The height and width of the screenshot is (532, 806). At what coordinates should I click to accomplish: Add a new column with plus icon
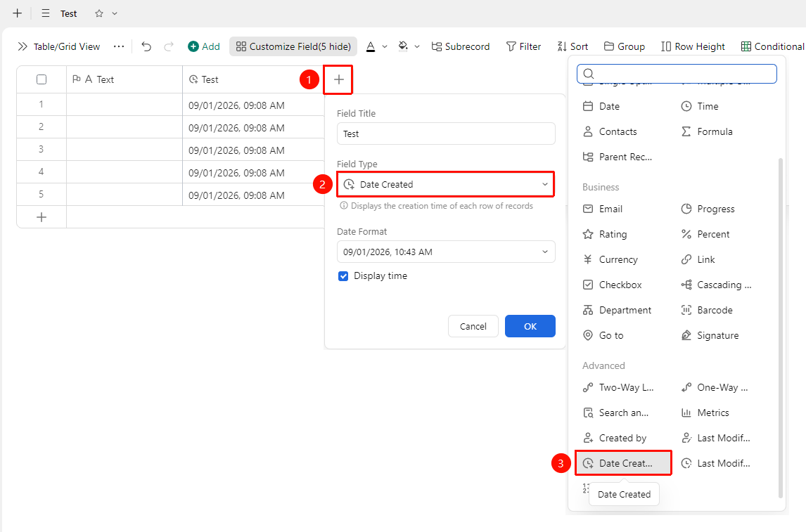(x=338, y=79)
